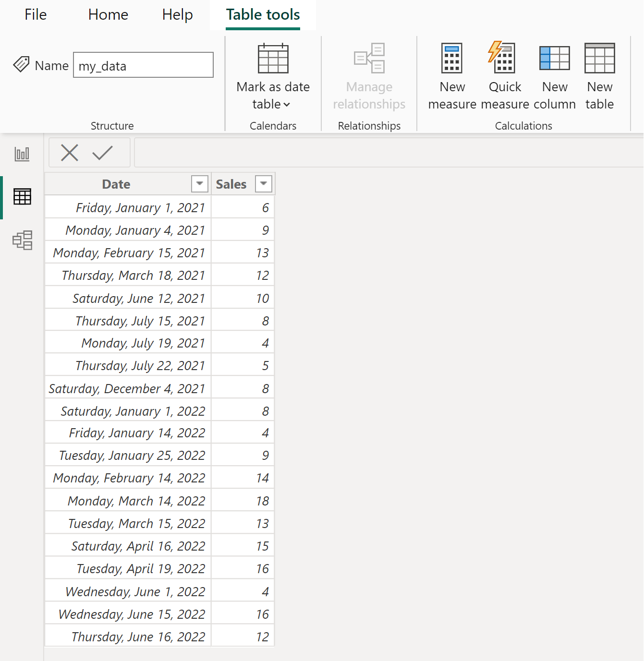Select the Table tools tab
This screenshot has height=661, width=644.
pyautogui.click(x=263, y=15)
